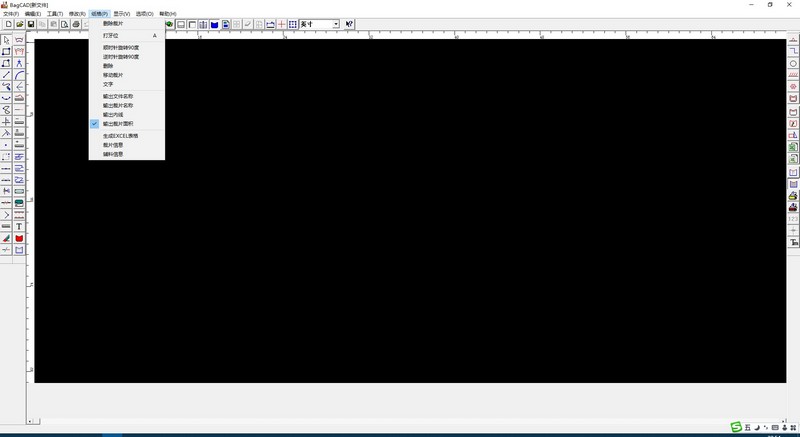
Task: Select the arrow pointer tool
Action: pyautogui.click(x=7, y=40)
